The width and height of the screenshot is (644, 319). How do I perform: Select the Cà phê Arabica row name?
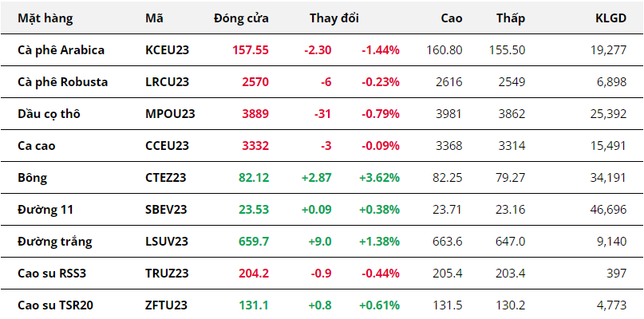[61, 49]
